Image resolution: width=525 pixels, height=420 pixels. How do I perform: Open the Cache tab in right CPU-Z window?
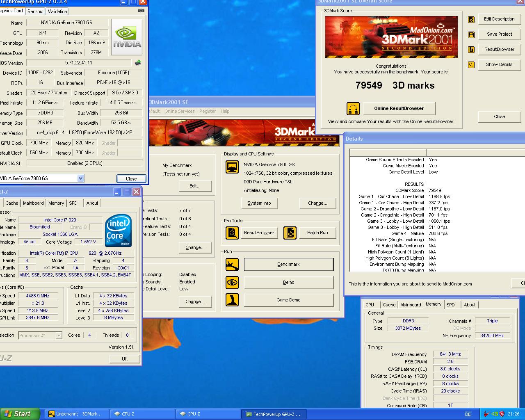tap(389, 305)
